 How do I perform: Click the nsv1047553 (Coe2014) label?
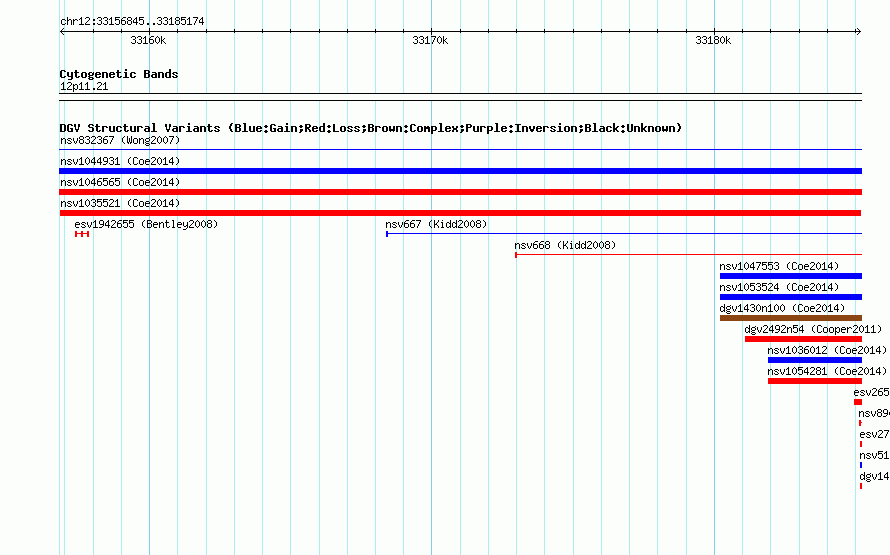[779, 266]
